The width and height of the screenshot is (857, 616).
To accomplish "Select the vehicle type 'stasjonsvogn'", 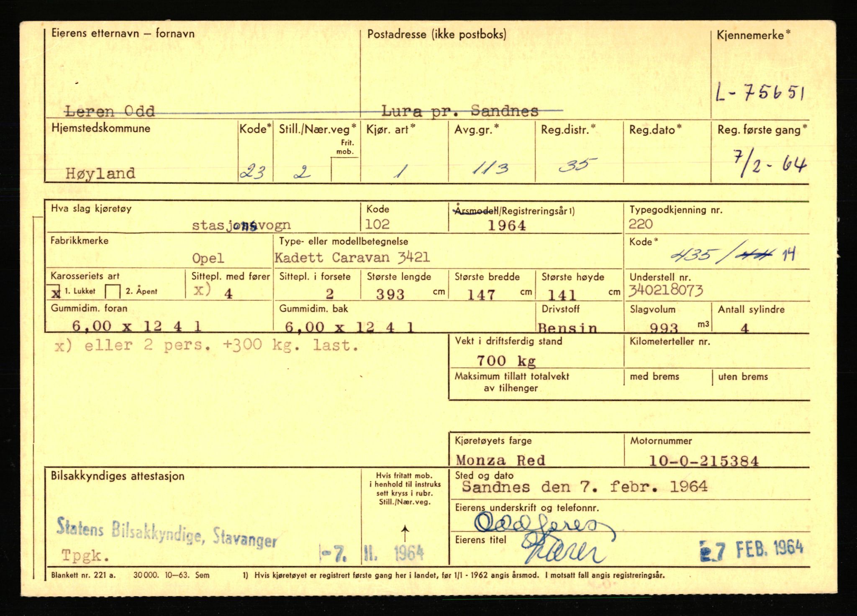I will coord(241,225).
